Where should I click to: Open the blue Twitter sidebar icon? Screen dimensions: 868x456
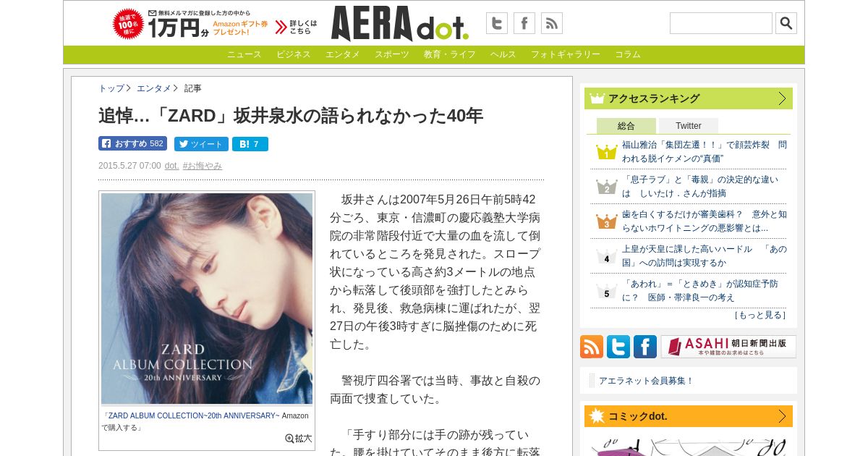pyautogui.click(x=618, y=347)
